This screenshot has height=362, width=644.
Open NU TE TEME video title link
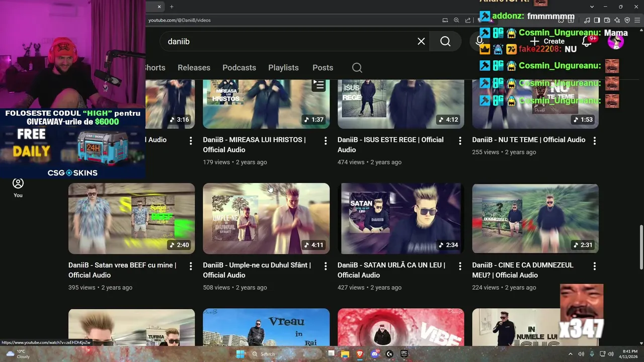(528, 140)
